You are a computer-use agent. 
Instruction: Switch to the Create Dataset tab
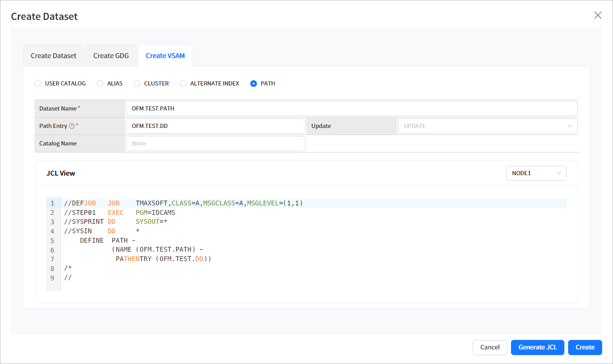[x=53, y=55]
